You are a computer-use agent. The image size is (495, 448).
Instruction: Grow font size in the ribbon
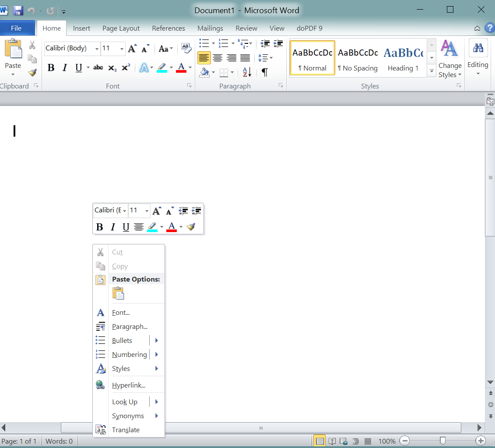pyautogui.click(x=132, y=48)
